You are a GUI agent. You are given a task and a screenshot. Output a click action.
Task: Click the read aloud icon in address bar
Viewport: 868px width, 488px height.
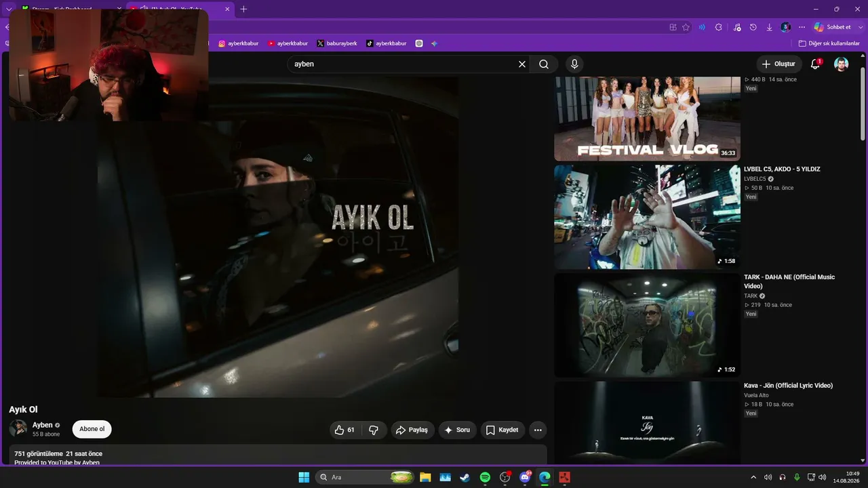[702, 27]
